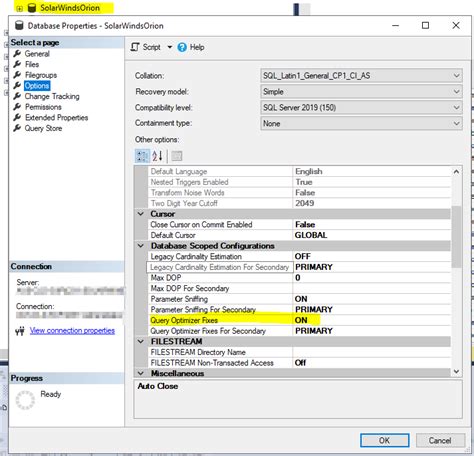Screen dimensions: 474x456
Task: Close the Database Properties dialog
Action: click(x=456, y=26)
